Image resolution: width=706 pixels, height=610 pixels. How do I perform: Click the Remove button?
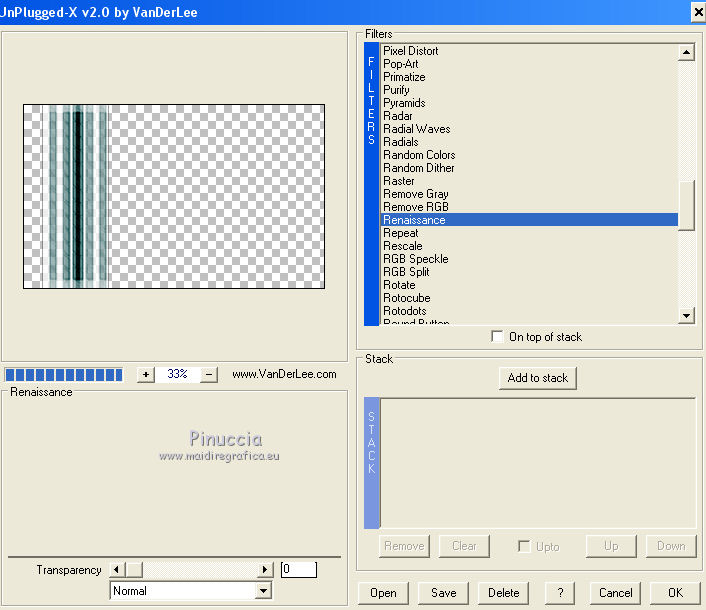coord(404,546)
